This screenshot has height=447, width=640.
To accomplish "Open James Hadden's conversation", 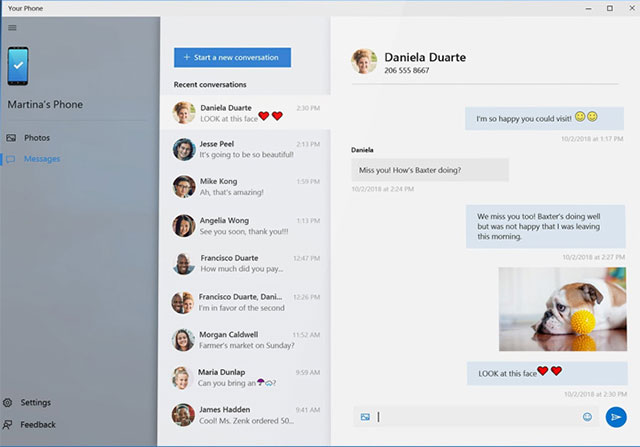I will (x=245, y=415).
